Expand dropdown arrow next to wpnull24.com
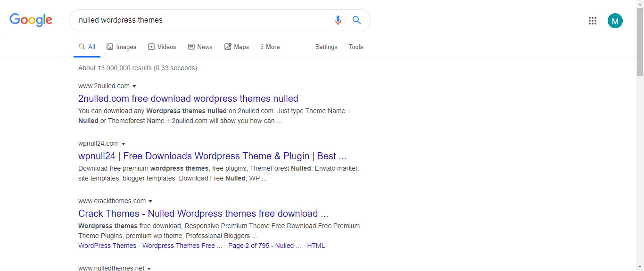Image resolution: width=644 pixels, height=271 pixels. pos(124,144)
